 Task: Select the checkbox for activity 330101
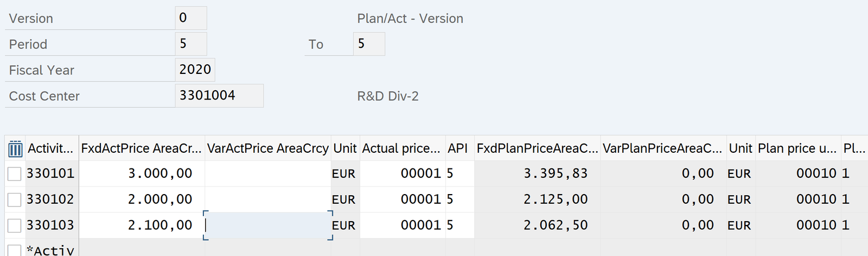(15, 174)
